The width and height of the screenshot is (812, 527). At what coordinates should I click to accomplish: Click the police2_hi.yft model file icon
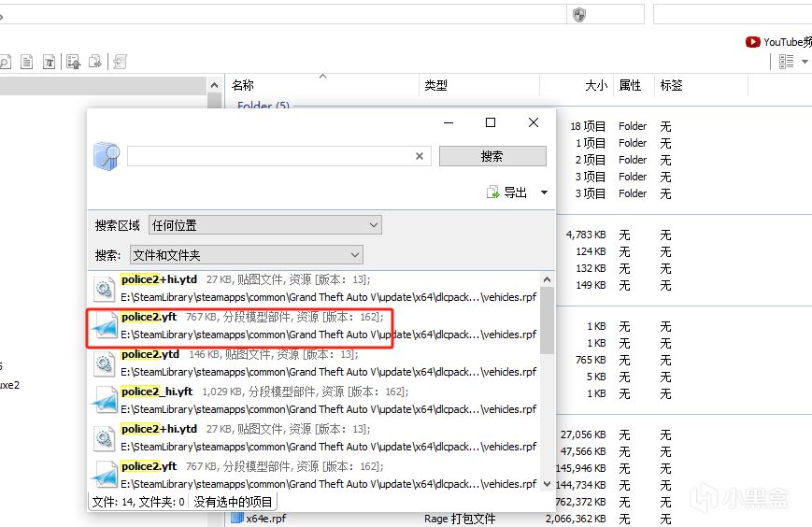coord(104,401)
